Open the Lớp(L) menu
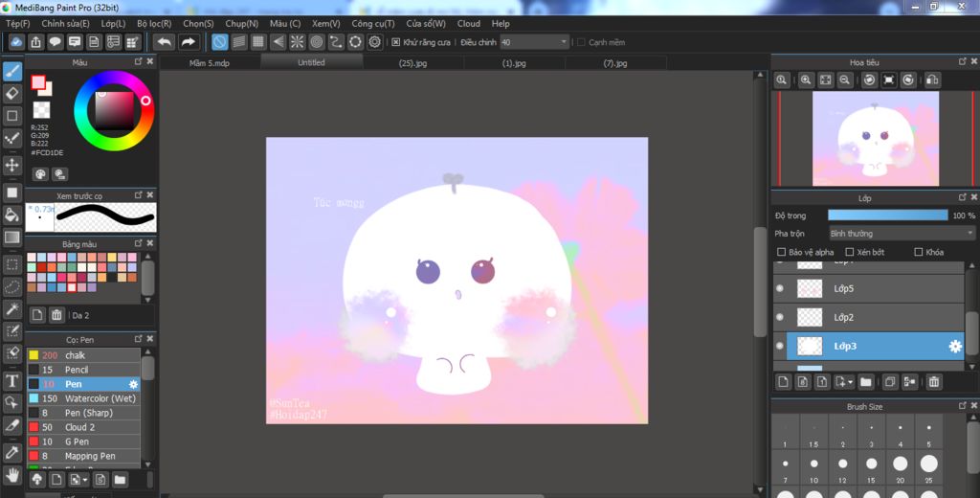This screenshot has width=980, height=498. click(x=113, y=24)
